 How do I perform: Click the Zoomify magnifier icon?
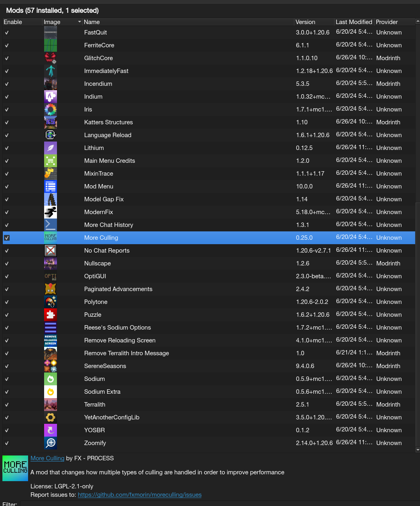click(51, 443)
